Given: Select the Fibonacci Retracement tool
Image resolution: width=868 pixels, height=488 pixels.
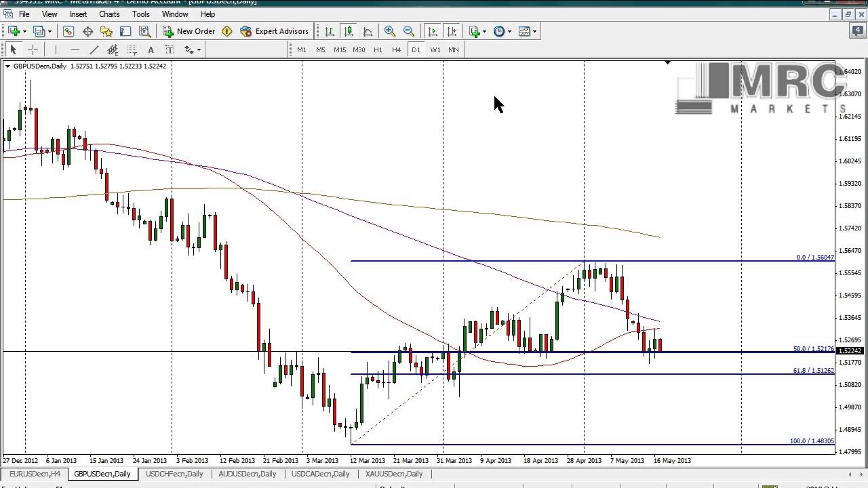Looking at the screenshot, I should click(x=132, y=49).
